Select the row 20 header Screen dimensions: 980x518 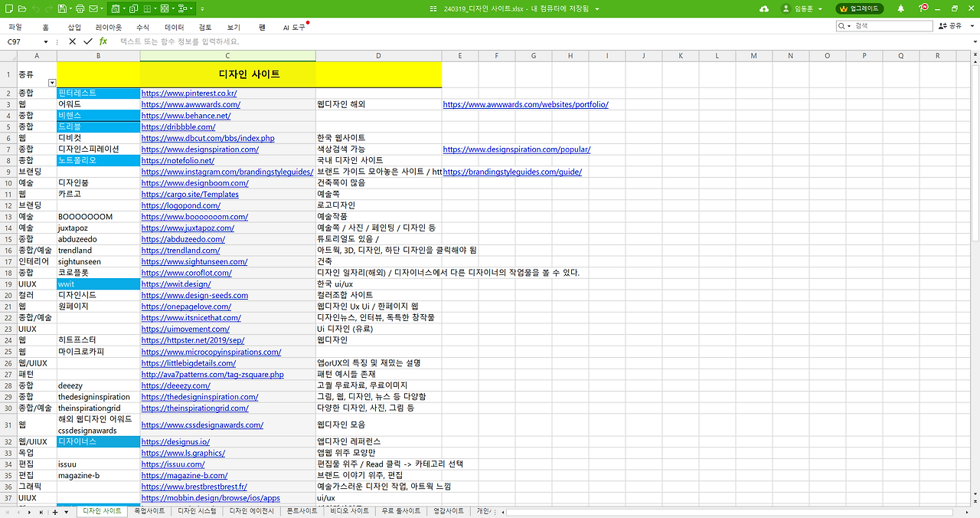(x=8, y=295)
